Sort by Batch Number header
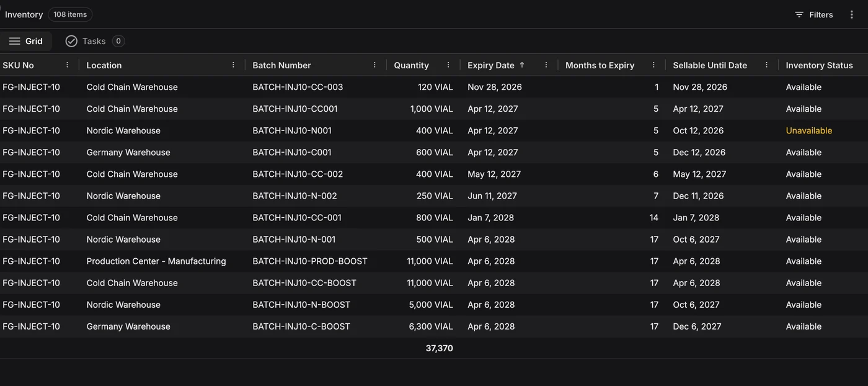This screenshot has height=386, width=868. point(281,65)
